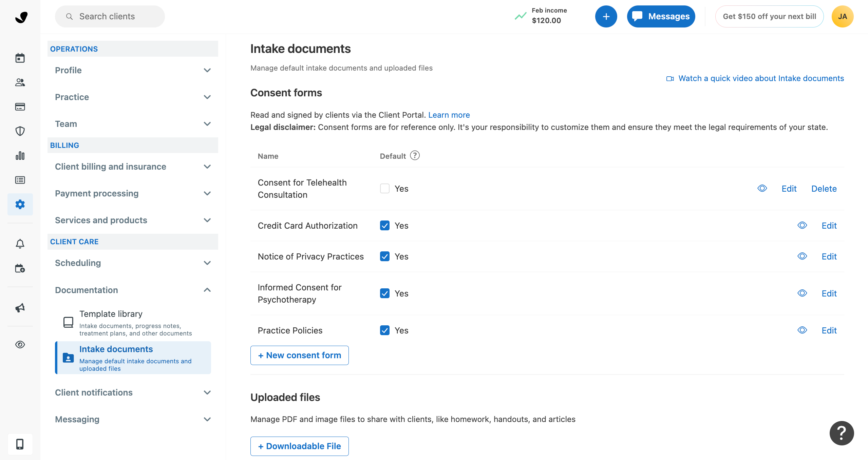Collapse the Documentation section

click(x=133, y=290)
